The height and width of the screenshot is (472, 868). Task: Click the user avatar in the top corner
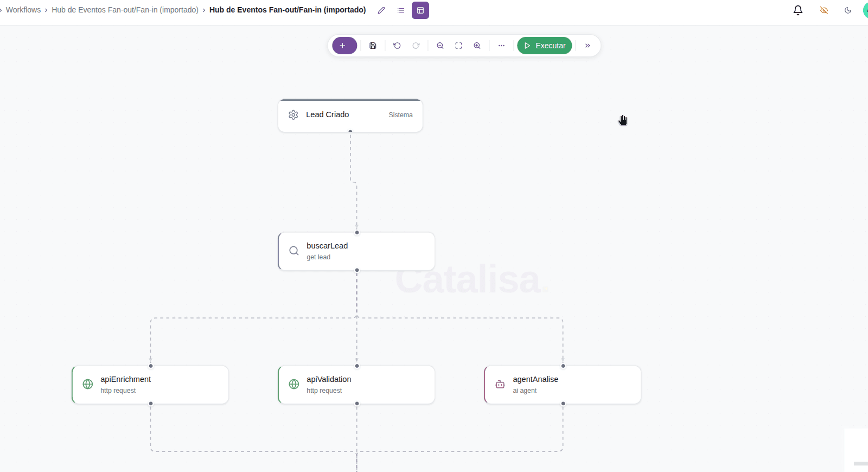[x=866, y=10]
